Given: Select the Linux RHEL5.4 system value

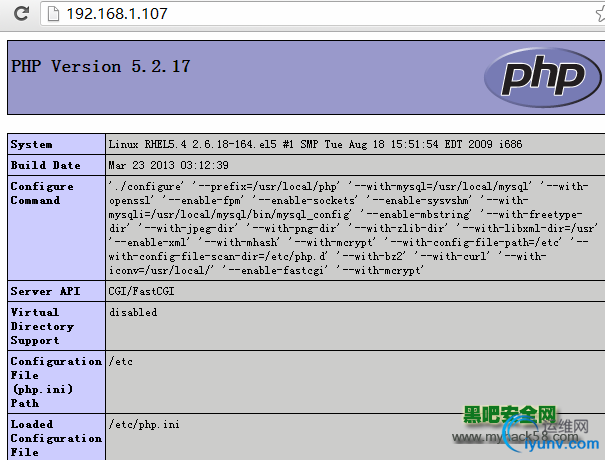Looking at the screenshot, I should [315, 144].
